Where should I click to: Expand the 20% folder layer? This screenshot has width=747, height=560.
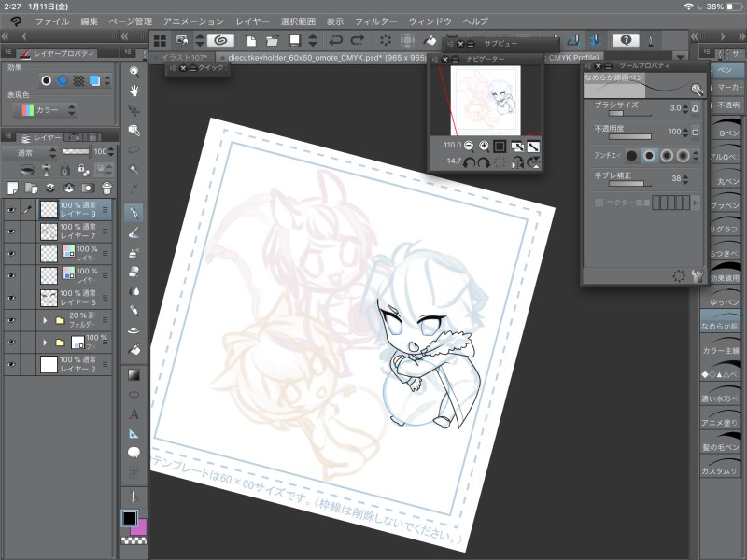(45, 320)
